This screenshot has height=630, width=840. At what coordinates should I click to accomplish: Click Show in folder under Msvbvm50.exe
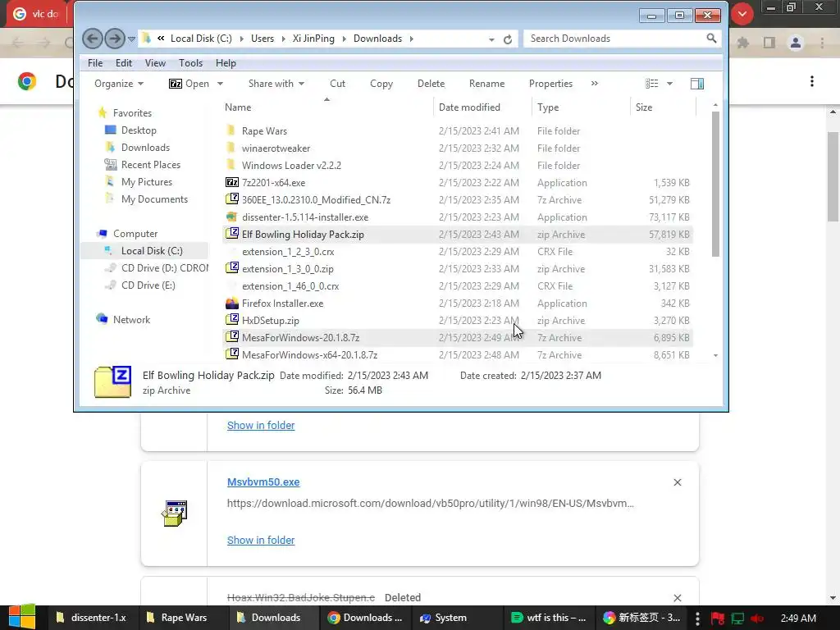(260, 540)
